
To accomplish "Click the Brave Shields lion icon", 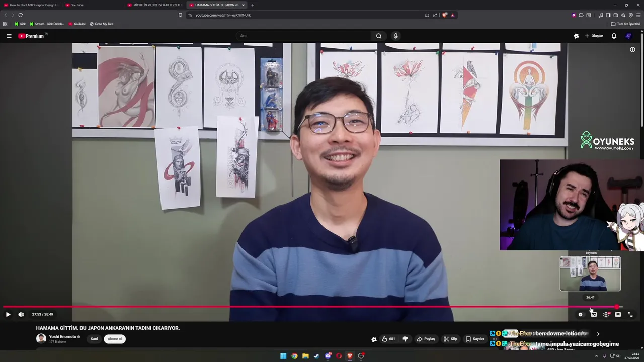I will 445,15.
